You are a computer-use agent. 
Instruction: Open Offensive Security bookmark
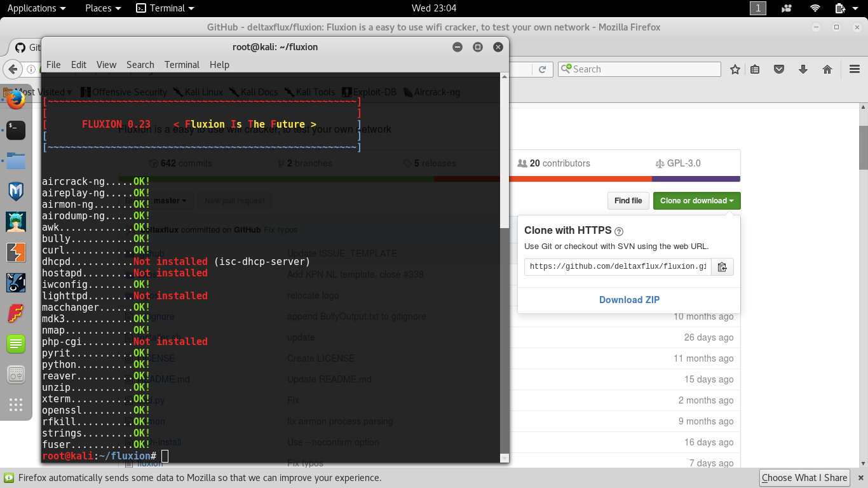click(x=123, y=92)
